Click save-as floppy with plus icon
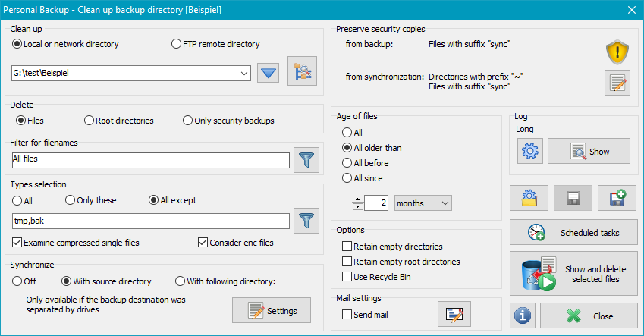 point(617,198)
